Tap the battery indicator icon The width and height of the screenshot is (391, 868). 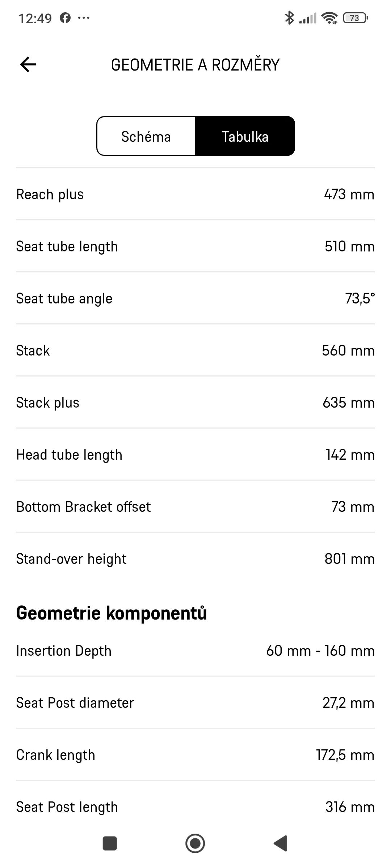[x=355, y=18]
